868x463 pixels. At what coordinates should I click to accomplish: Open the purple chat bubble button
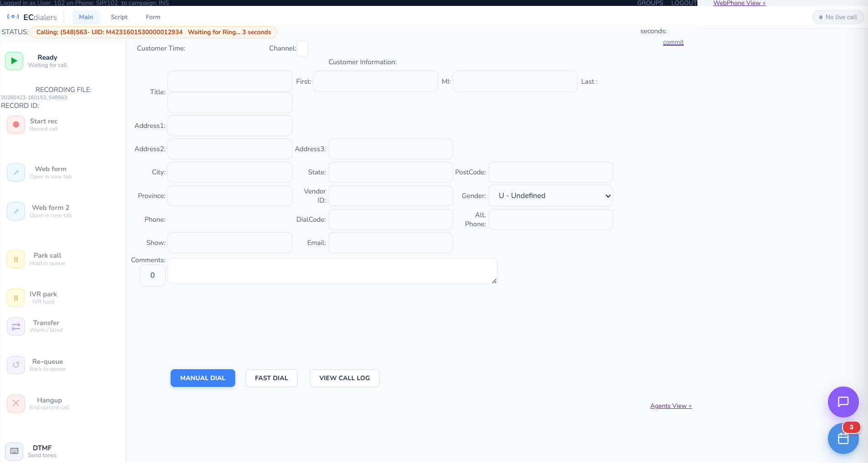point(843,402)
